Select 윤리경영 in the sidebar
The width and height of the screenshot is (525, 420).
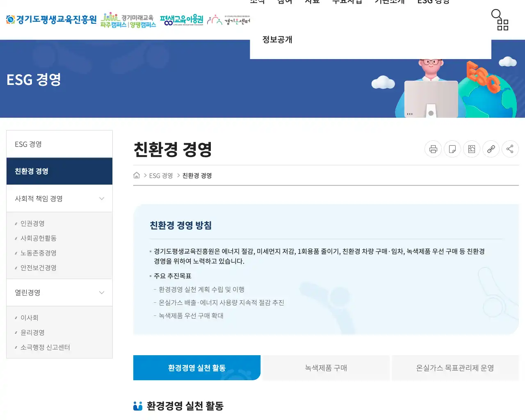tap(32, 332)
